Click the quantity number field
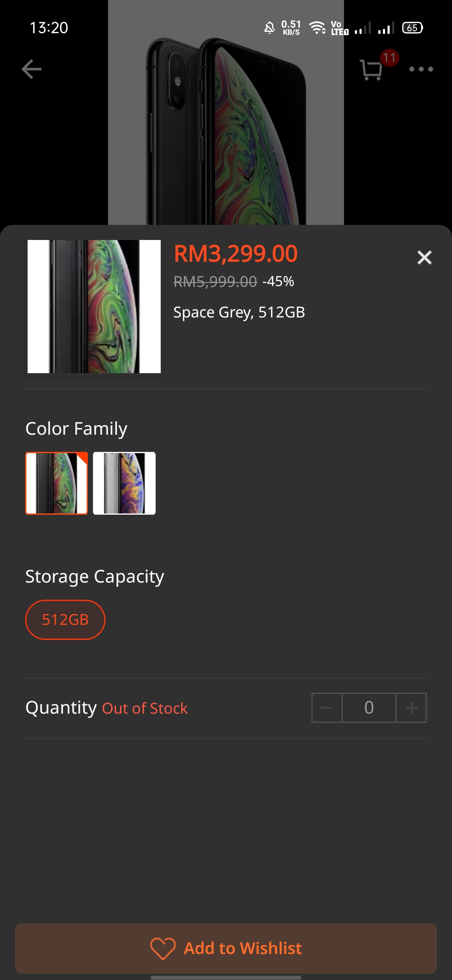The width and height of the screenshot is (452, 980). tap(369, 708)
